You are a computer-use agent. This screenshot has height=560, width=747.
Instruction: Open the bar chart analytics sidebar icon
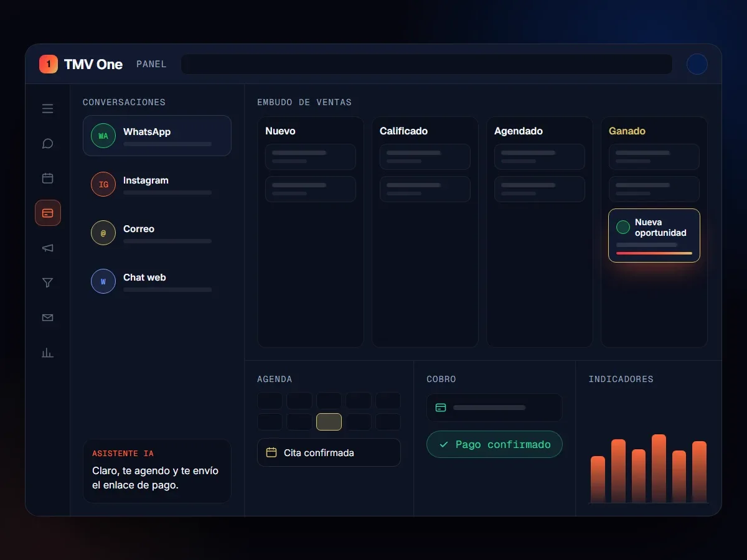47,353
